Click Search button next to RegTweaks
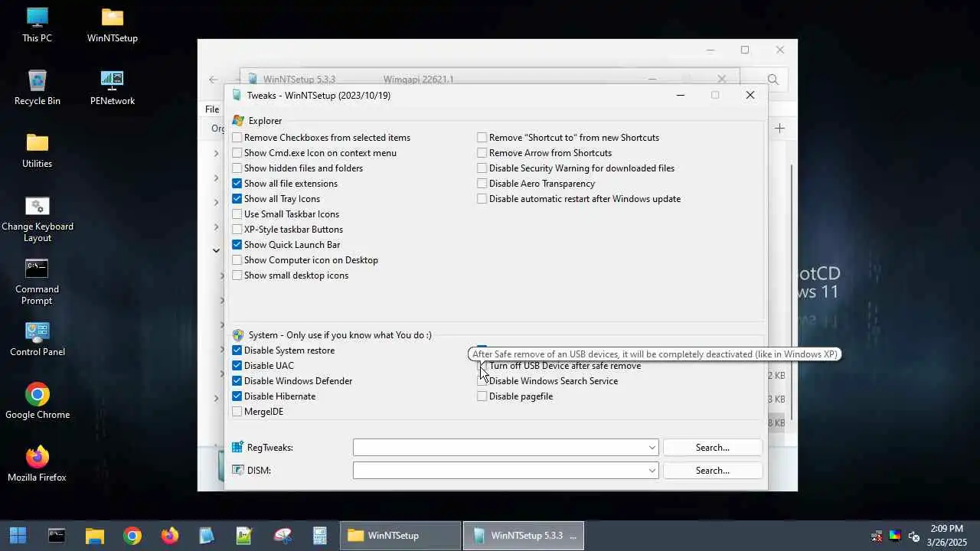The height and width of the screenshot is (551, 980). point(713,448)
